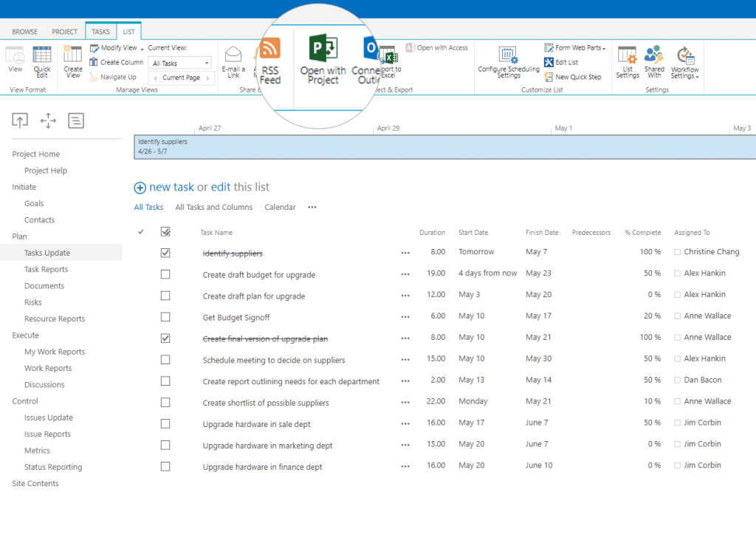
Task: Uncheck the Identify suppliers task row
Action: coord(165,252)
